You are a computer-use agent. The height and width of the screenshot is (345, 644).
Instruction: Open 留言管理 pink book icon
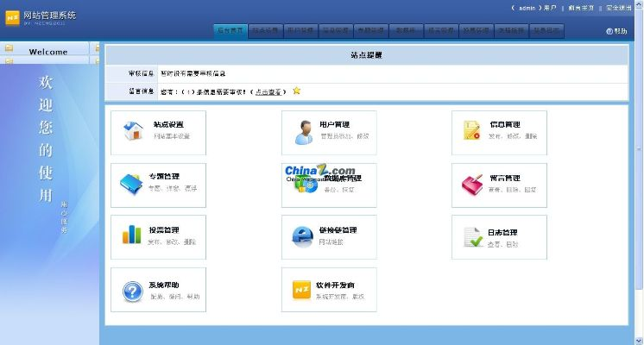tap(472, 184)
